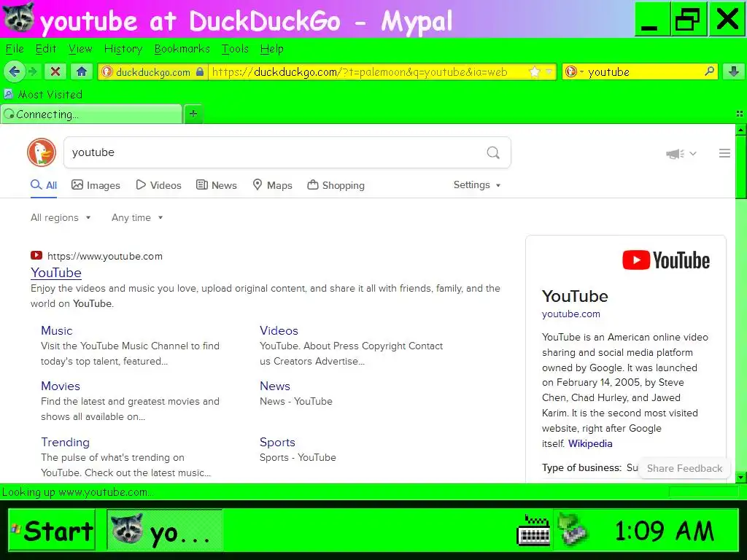Screen dimensions: 747x560
Task: Expand the Any time filter
Action: [x=137, y=217]
